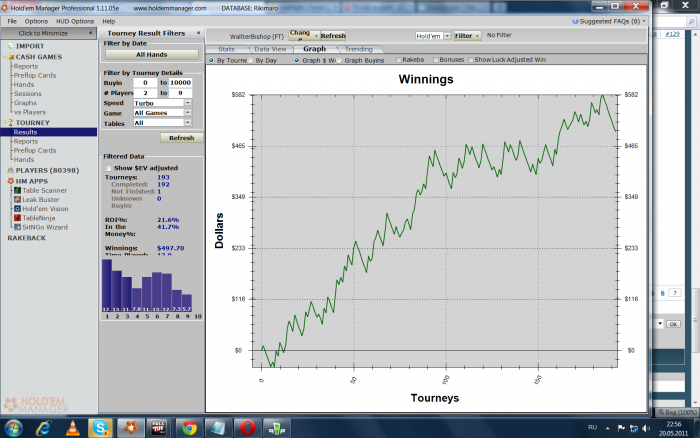Viewport: 700px width, 438px height.
Task: Open SitNGo Wizard app
Action: pos(45,227)
